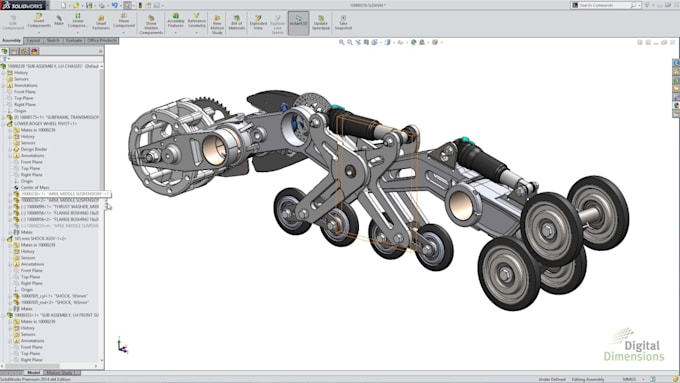Click Zoom to Area magnifier icon
This screenshot has width=680, height=383.
tap(350, 42)
